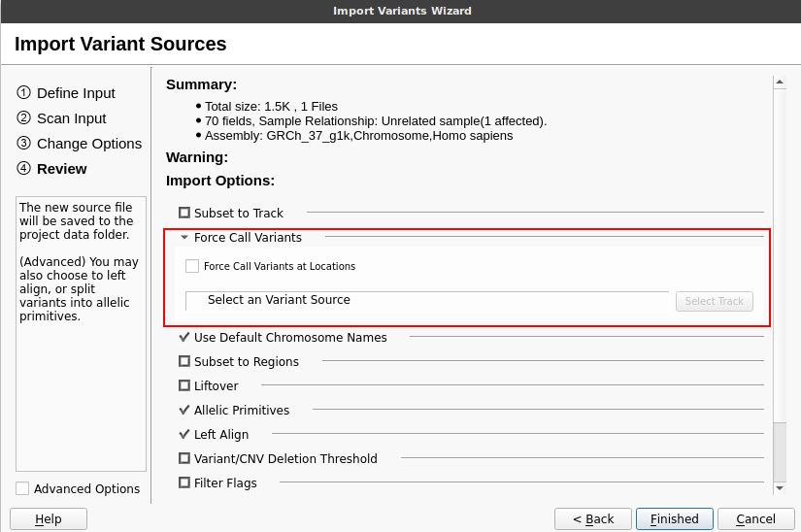
Task: Go to the Scan Input wizard step
Action: click(x=72, y=118)
